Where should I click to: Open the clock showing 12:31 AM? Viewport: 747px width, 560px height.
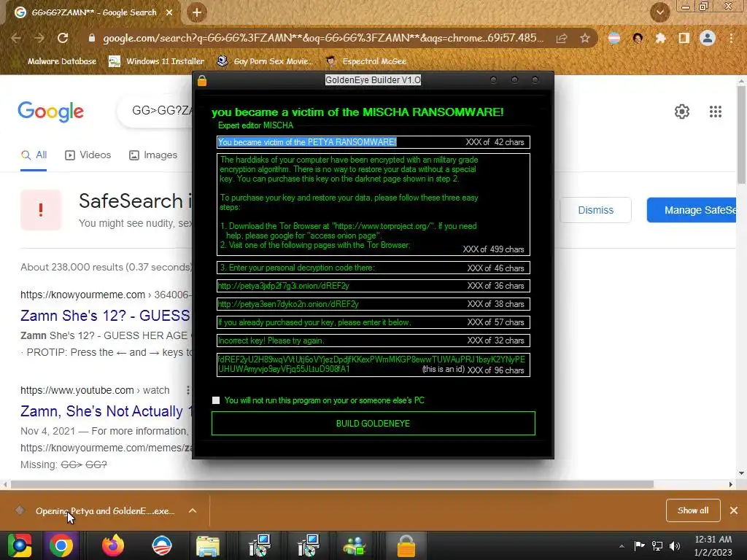(713, 545)
